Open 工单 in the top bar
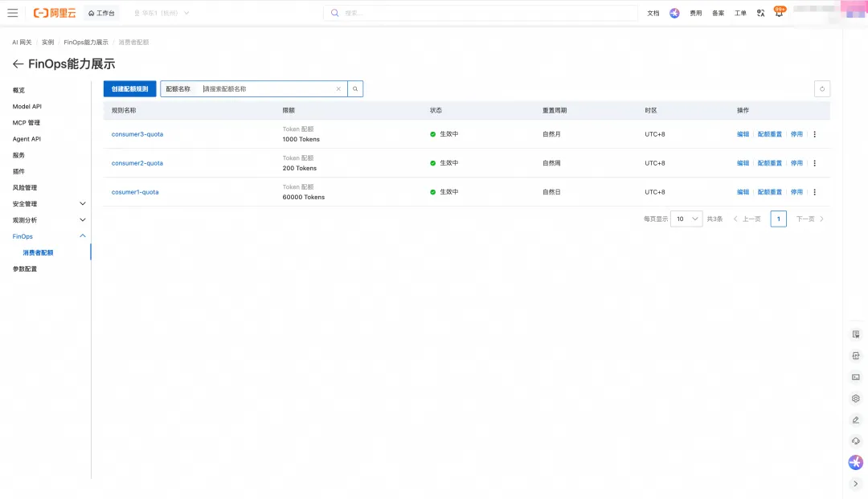This screenshot has width=868, height=499. pos(740,14)
